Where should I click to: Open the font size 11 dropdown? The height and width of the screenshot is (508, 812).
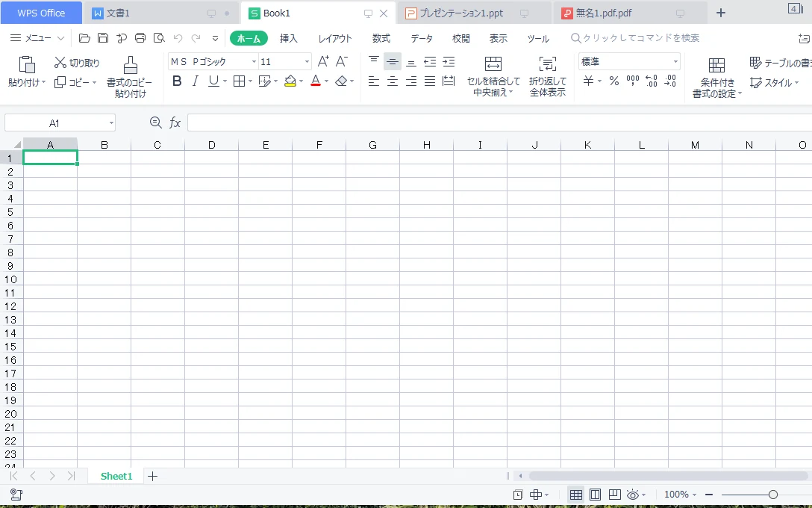coord(307,62)
